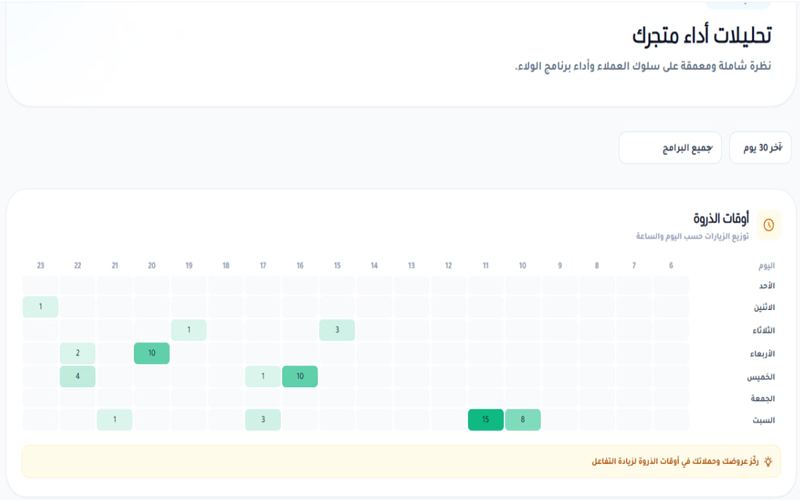Select the Saturday 11 o'clock cell showing 15
This screenshot has height=500, width=800.
tap(486, 419)
